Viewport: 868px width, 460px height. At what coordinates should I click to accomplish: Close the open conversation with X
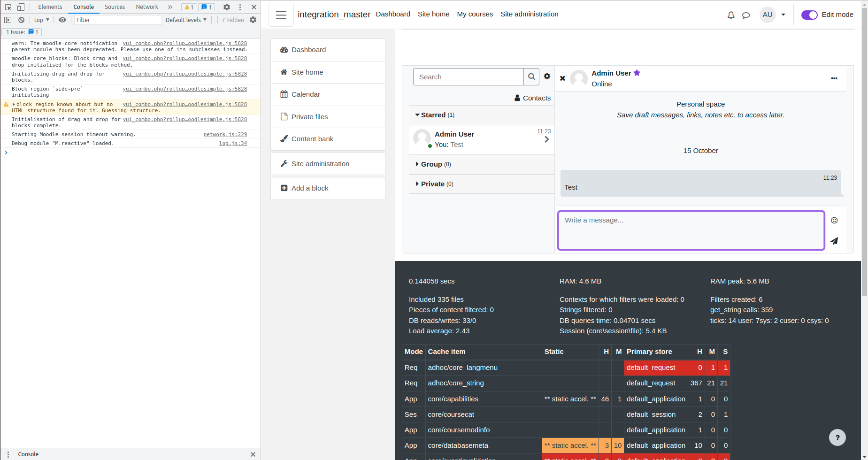point(562,78)
